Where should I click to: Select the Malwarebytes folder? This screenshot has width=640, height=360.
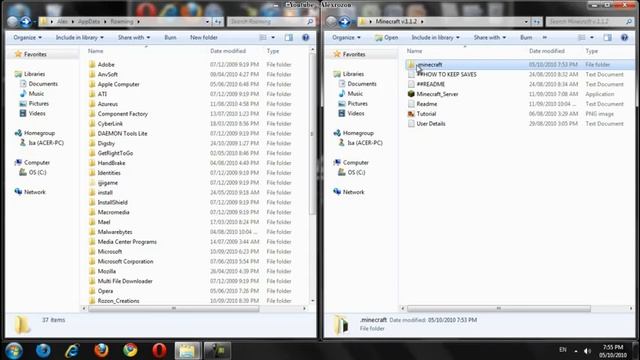click(115, 232)
